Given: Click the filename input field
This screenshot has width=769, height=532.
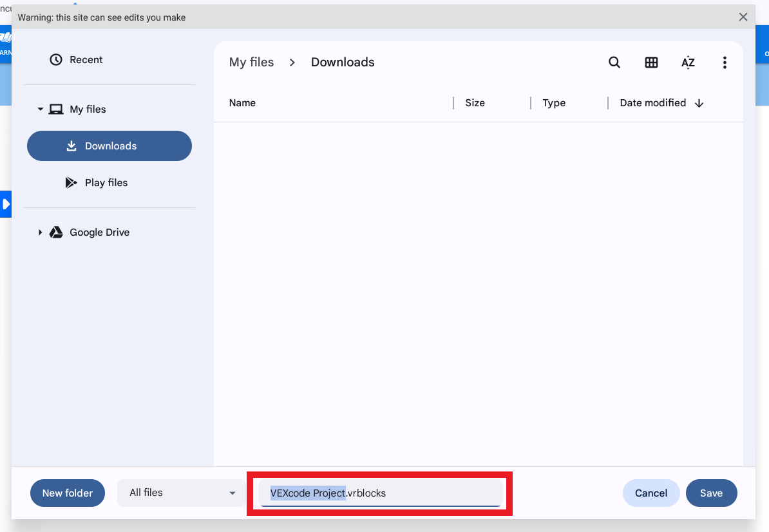Looking at the screenshot, I should [380, 493].
